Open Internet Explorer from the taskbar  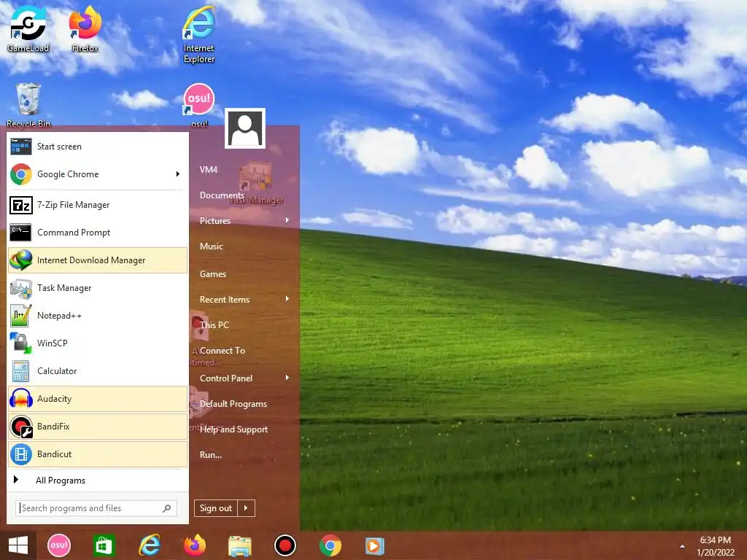tap(149, 545)
